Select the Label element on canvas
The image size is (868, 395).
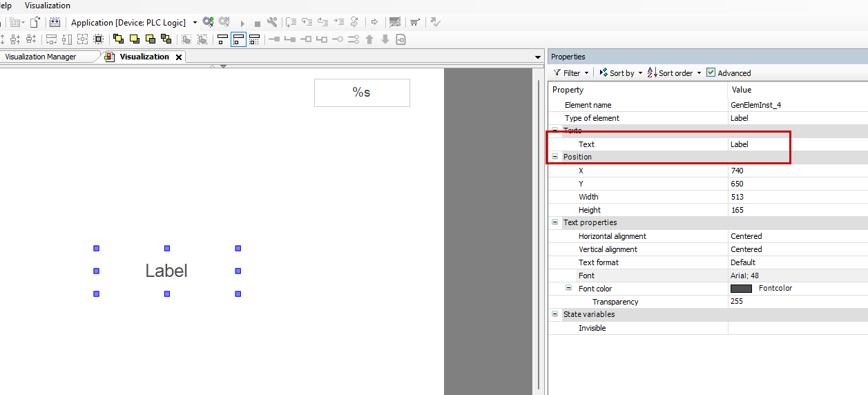(166, 271)
